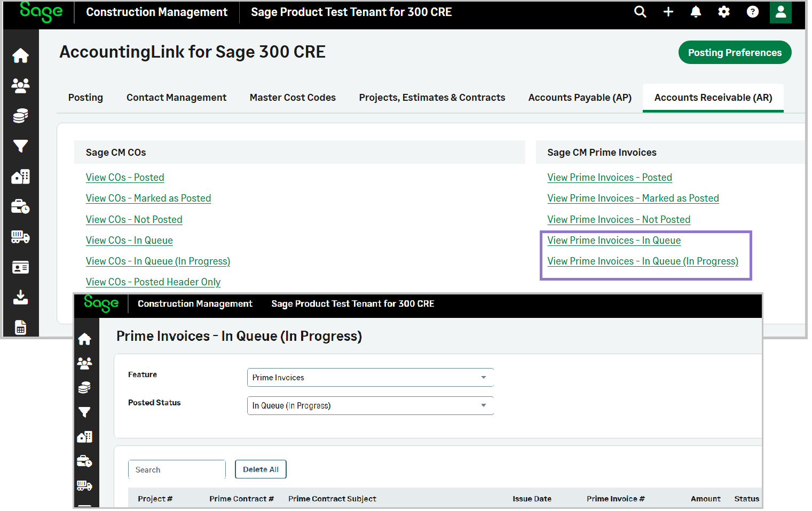Open View COs - In Queue (In Progress)
Viewport: 812px width, 511px height.
click(158, 261)
